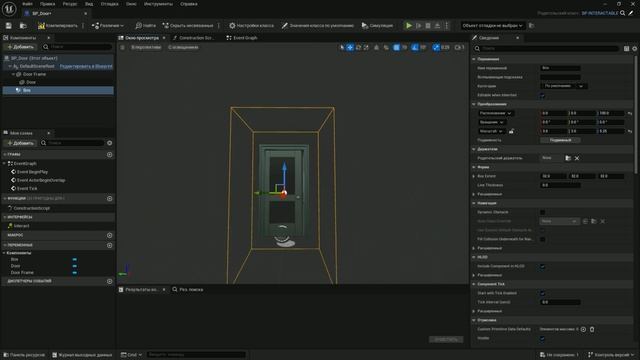Collapse DefaultSceneRoot tree node
The height and width of the screenshot is (360, 640).
[x=10, y=66]
